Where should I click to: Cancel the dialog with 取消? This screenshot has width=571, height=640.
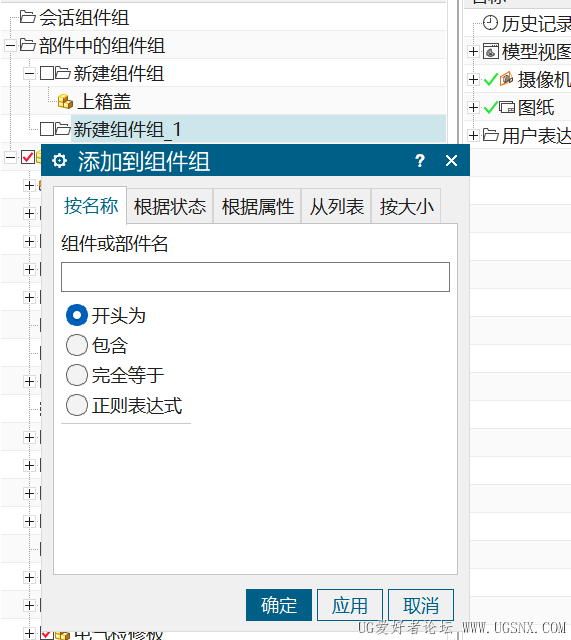coord(421,605)
